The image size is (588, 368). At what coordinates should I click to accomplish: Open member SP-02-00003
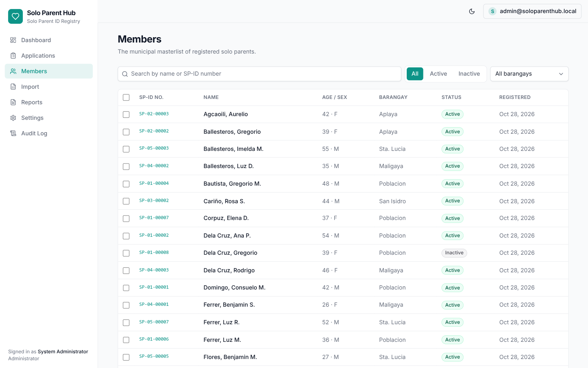coord(154,114)
